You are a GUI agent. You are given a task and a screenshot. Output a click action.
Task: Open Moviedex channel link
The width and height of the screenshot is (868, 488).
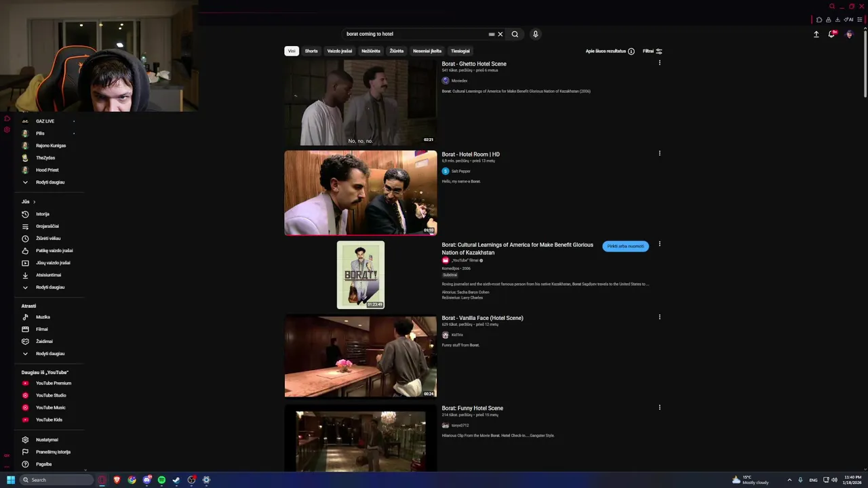(x=459, y=81)
